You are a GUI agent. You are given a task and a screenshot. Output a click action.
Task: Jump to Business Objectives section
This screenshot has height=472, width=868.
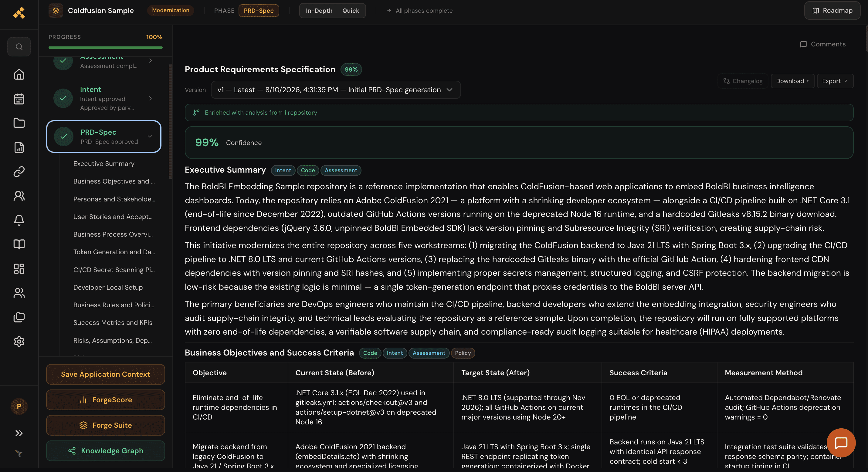pos(114,181)
